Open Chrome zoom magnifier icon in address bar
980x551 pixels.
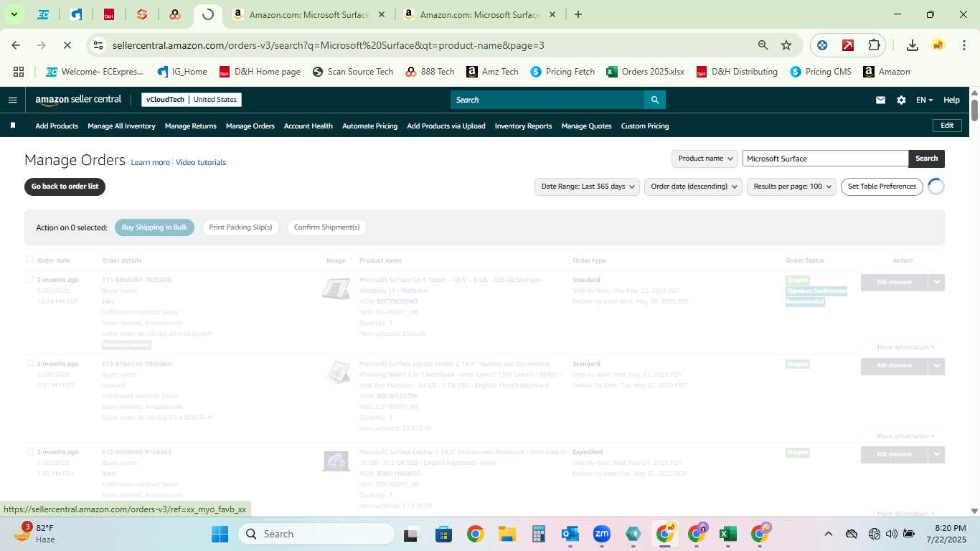[763, 45]
